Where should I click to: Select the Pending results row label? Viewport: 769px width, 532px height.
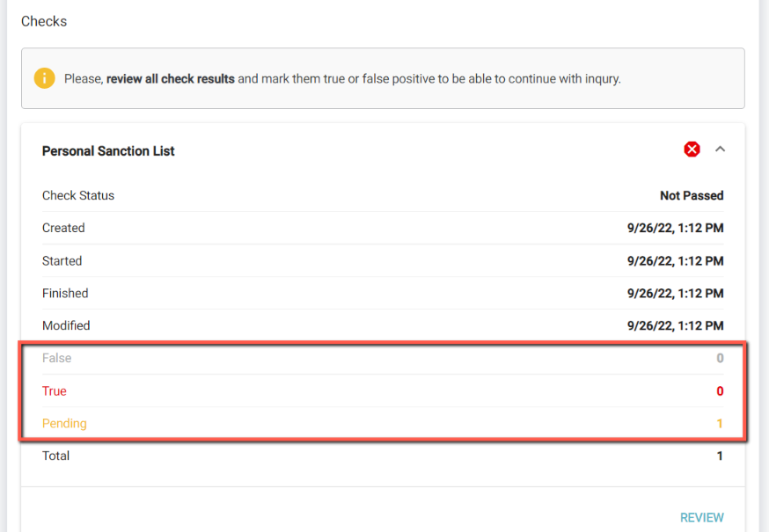pos(64,423)
